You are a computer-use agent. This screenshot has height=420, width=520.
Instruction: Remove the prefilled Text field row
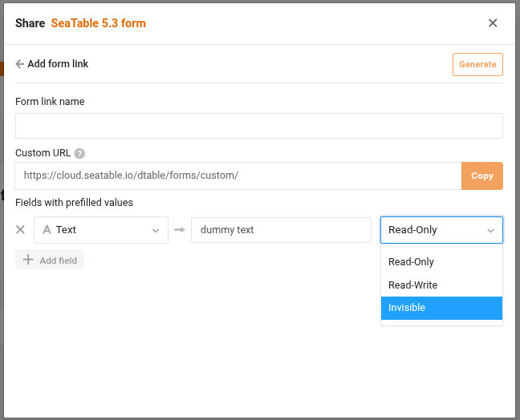click(21, 229)
